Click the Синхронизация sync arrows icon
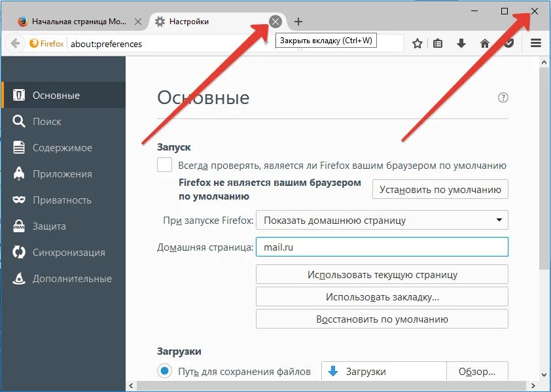Image resolution: width=551 pixels, height=392 pixels. (18, 252)
